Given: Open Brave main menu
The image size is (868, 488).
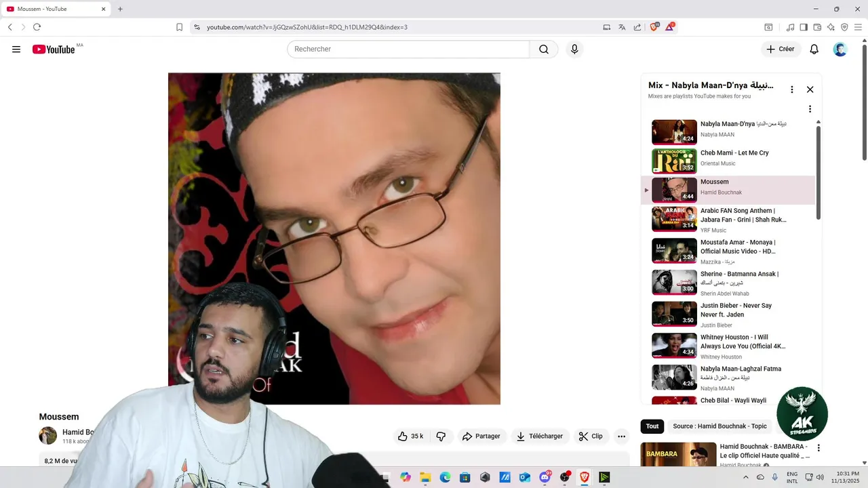Looking at the screenshot, I should [858, 27].
